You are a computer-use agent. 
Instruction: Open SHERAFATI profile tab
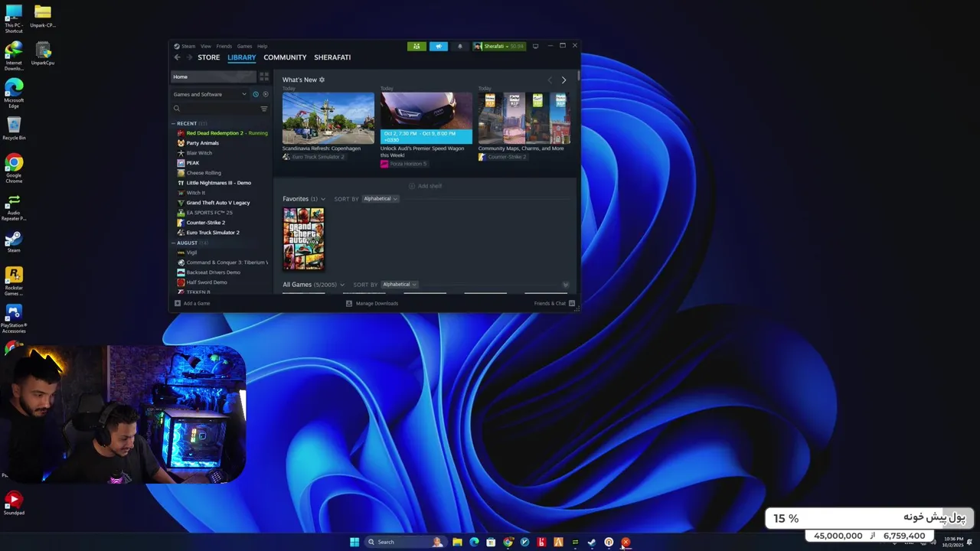(332, 57)
